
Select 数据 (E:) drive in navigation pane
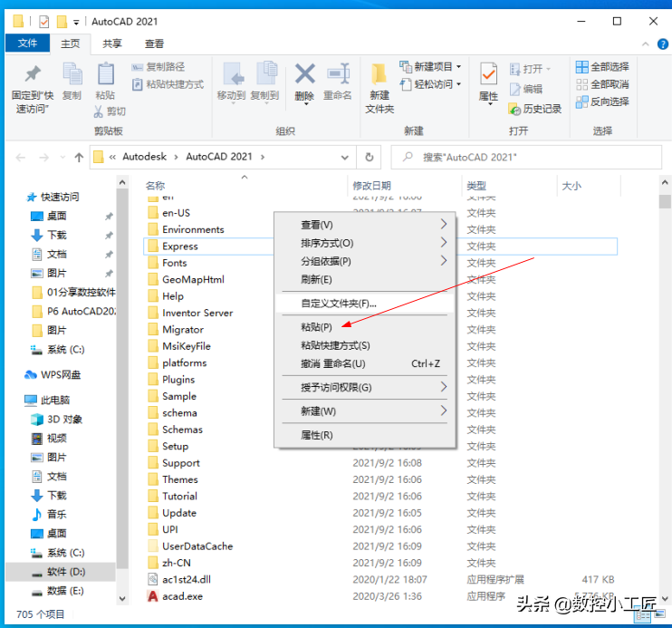coord(65,591)
